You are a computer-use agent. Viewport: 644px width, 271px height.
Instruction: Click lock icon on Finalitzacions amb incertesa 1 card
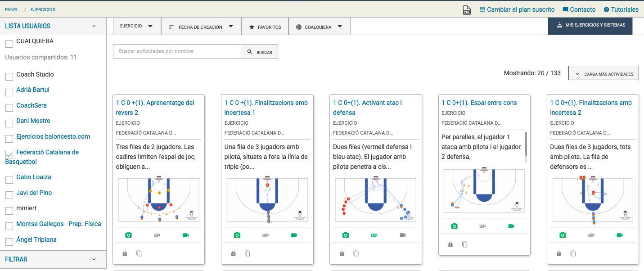233,253
